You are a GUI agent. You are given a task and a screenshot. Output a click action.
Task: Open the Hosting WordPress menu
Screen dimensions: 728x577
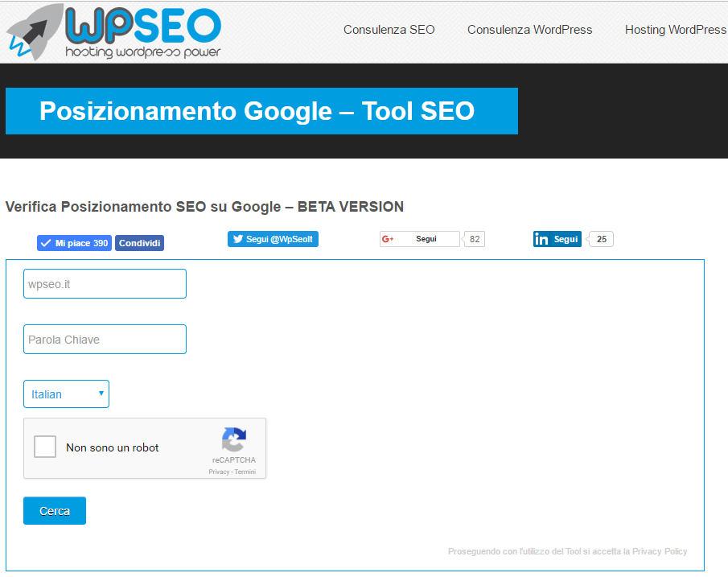pos(675,30)
